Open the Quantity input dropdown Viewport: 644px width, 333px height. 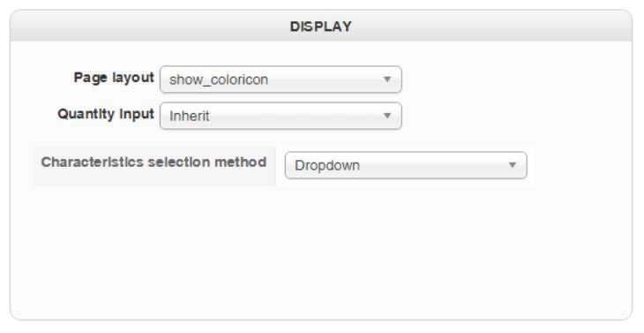281,116
